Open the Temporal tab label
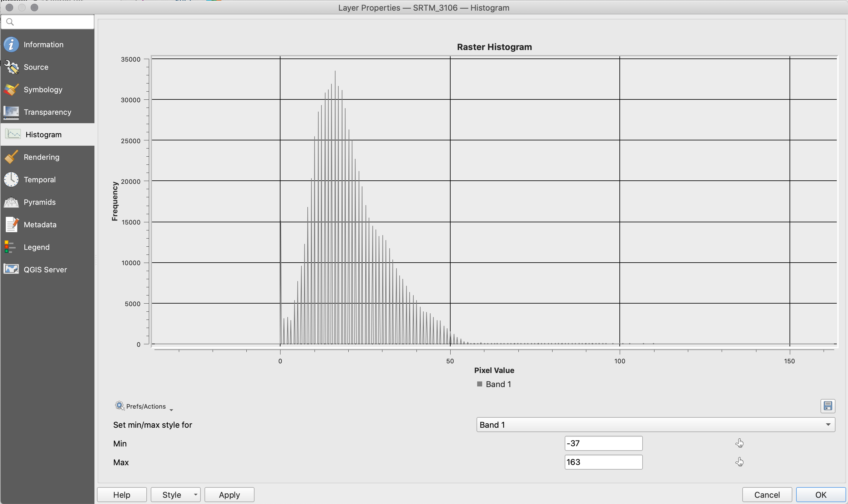Image resolution: width=848 pixels, height=504 pixels. click(40, 179)
